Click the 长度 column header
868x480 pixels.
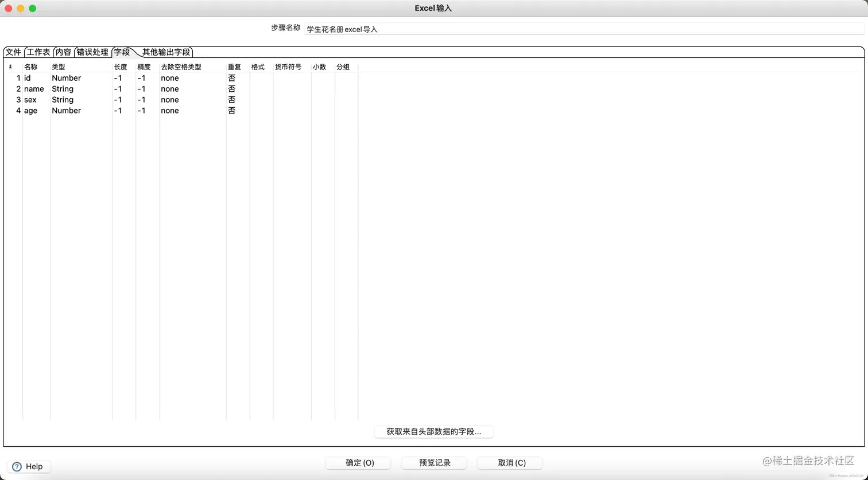pos(124,67)
